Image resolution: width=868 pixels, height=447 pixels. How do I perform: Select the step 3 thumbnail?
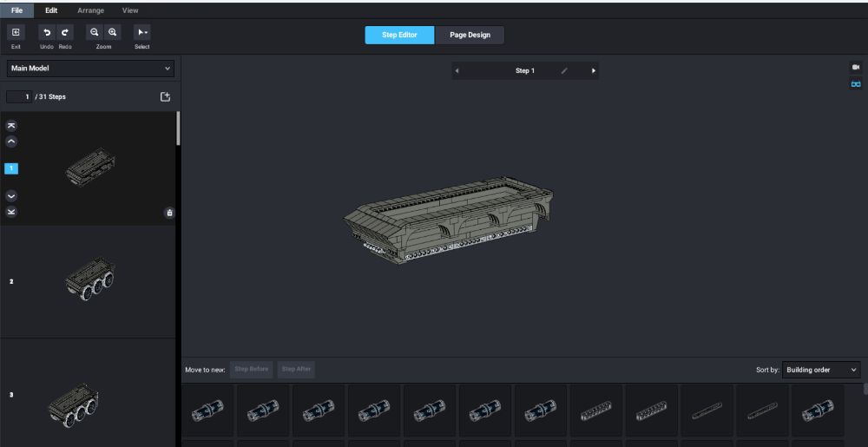coord(74,406)
